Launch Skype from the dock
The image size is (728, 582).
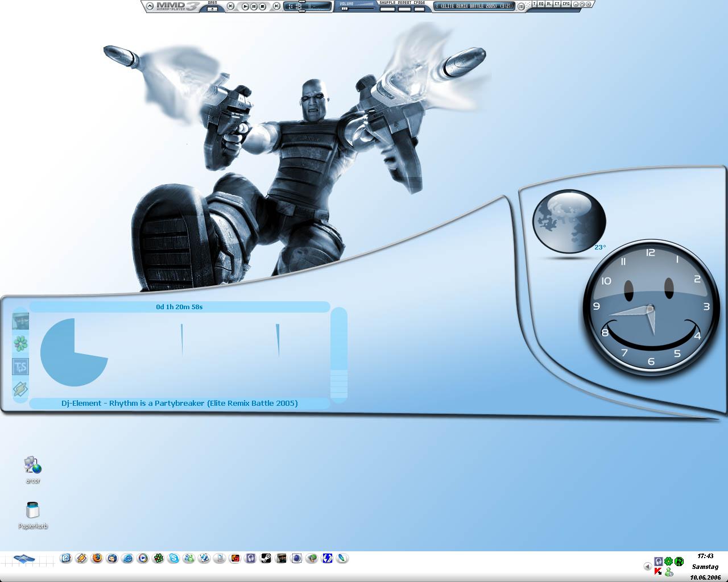point(173,558)
